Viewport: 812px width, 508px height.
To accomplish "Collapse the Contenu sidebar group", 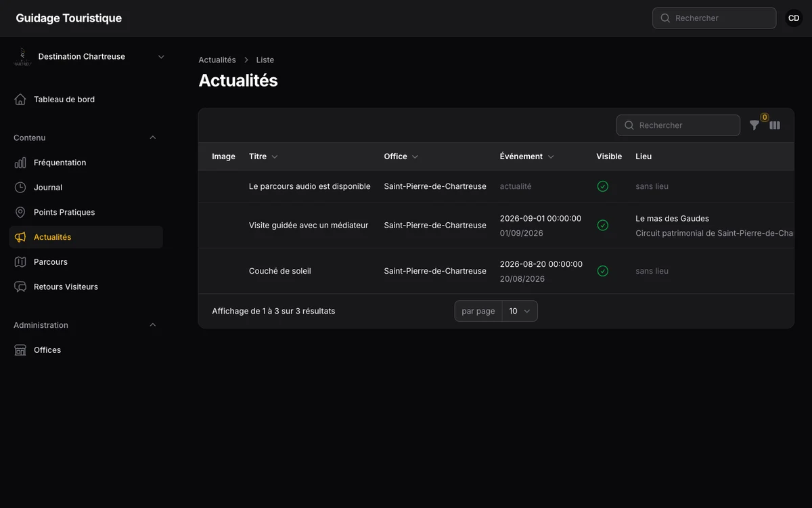I will coord(152,137).
